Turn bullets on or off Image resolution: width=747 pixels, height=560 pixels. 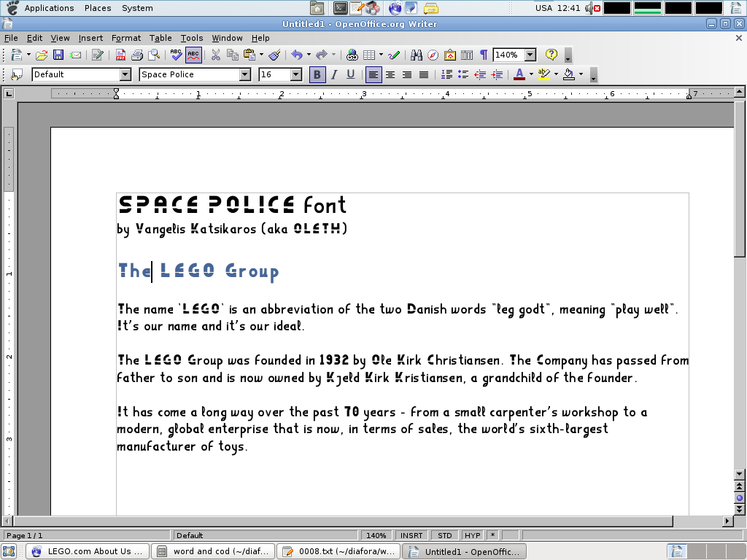click(463, 75)
